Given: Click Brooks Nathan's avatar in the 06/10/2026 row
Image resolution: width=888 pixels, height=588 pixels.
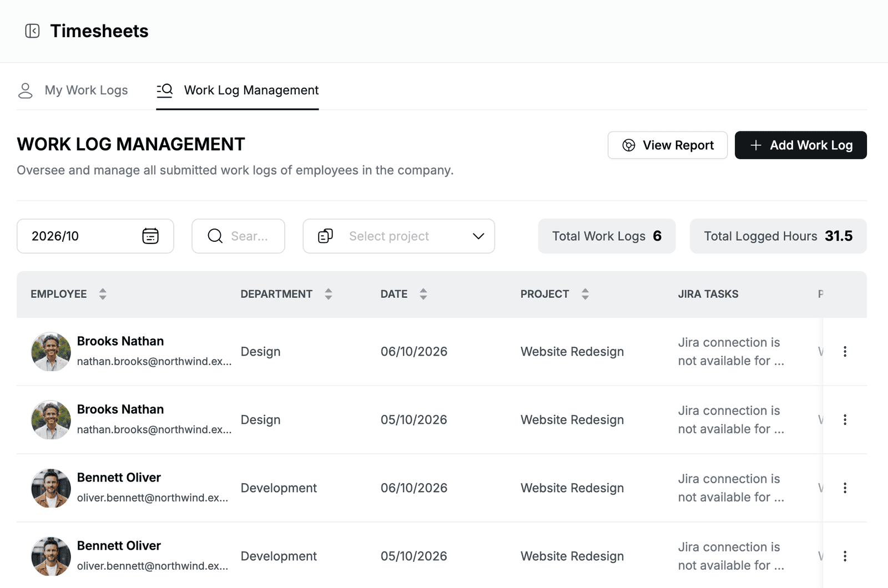Looking at the screenshot, I should 51,352.
